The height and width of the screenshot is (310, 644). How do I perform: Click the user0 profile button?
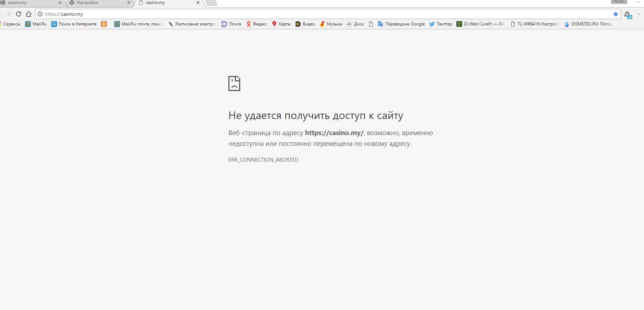(x=619, y=1)
